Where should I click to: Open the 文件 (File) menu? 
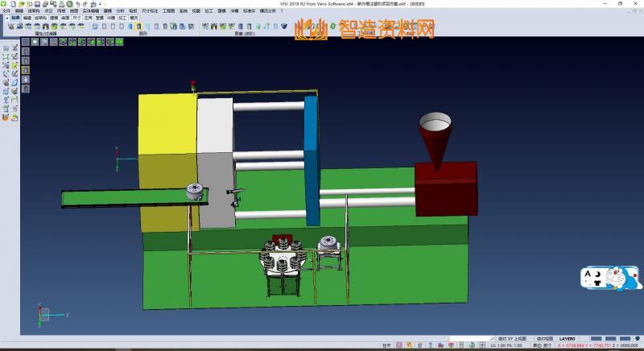pos(6,10)
